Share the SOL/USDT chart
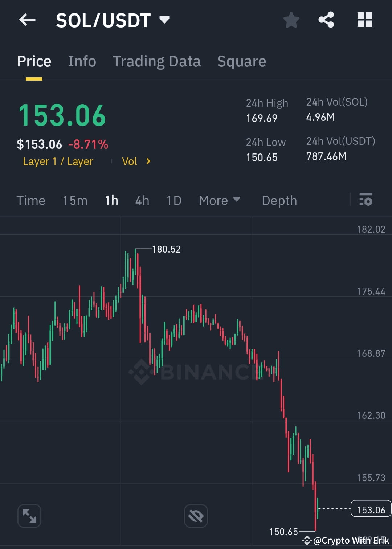Viewport: 392px width, 549px height. 326,20
